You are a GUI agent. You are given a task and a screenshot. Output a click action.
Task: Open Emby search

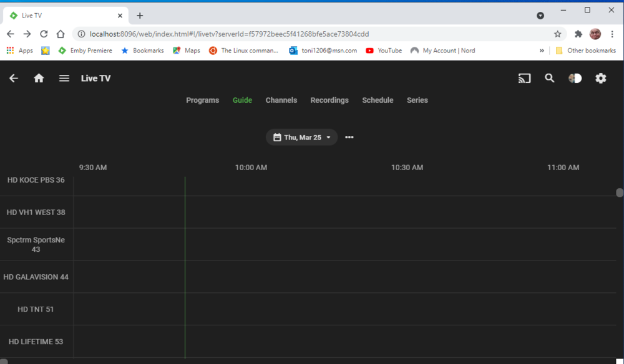click(549, 78)
